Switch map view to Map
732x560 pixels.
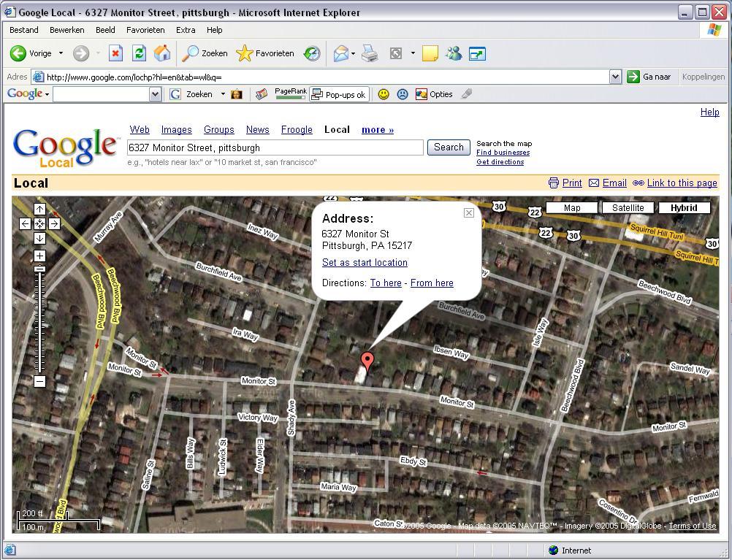[x=572, y=207]
